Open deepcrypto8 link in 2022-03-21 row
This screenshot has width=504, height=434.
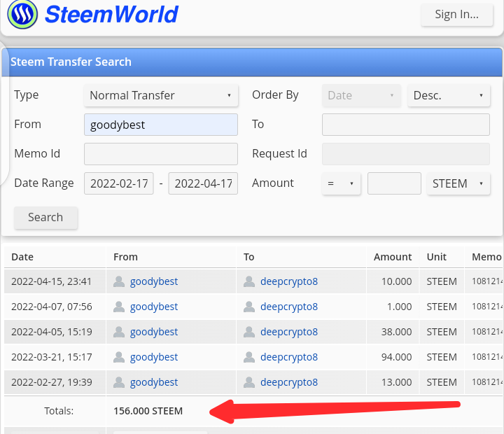(289, 357)
